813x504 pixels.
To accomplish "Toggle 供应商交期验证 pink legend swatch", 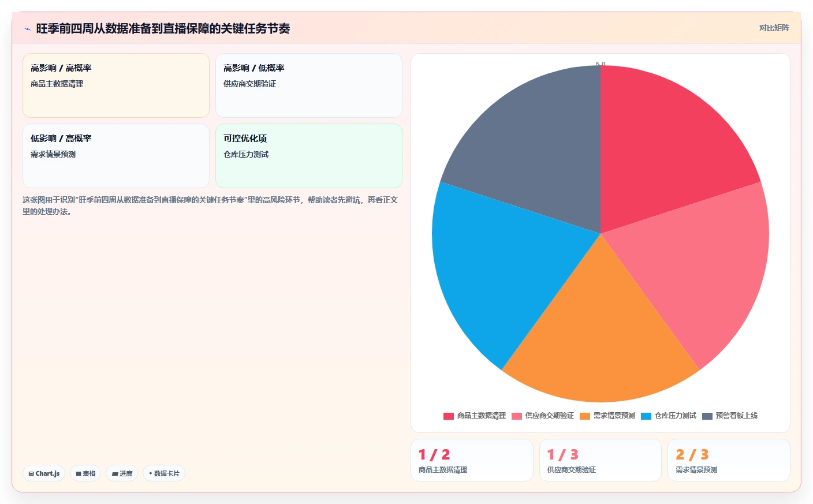I will pos(517,416).
